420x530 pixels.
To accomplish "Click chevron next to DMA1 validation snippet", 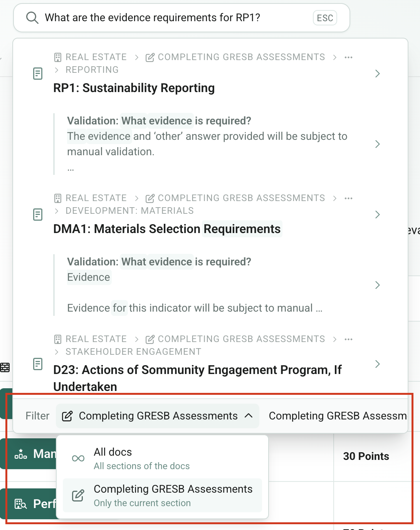I will pyautogui.click(x=377, y=285).
